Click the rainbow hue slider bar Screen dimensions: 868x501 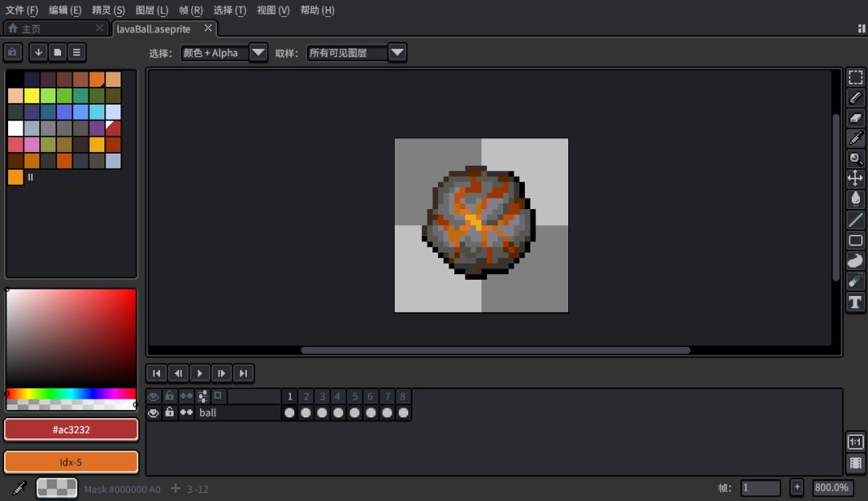(71, 393)
